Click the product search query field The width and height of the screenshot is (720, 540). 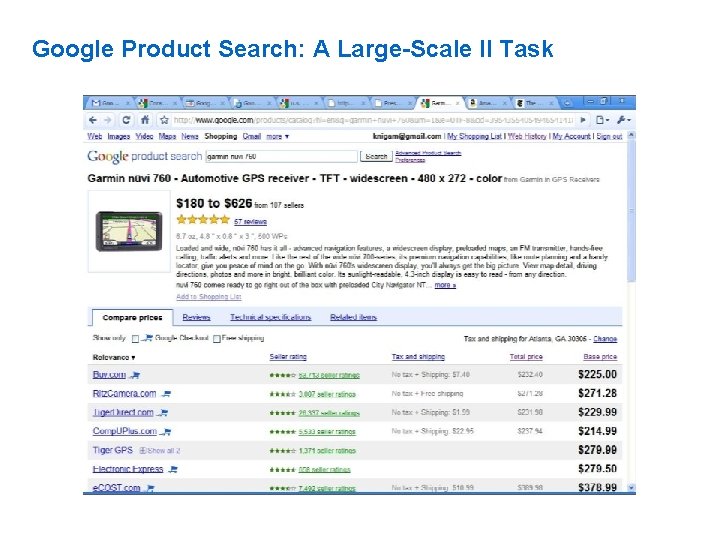281,157
